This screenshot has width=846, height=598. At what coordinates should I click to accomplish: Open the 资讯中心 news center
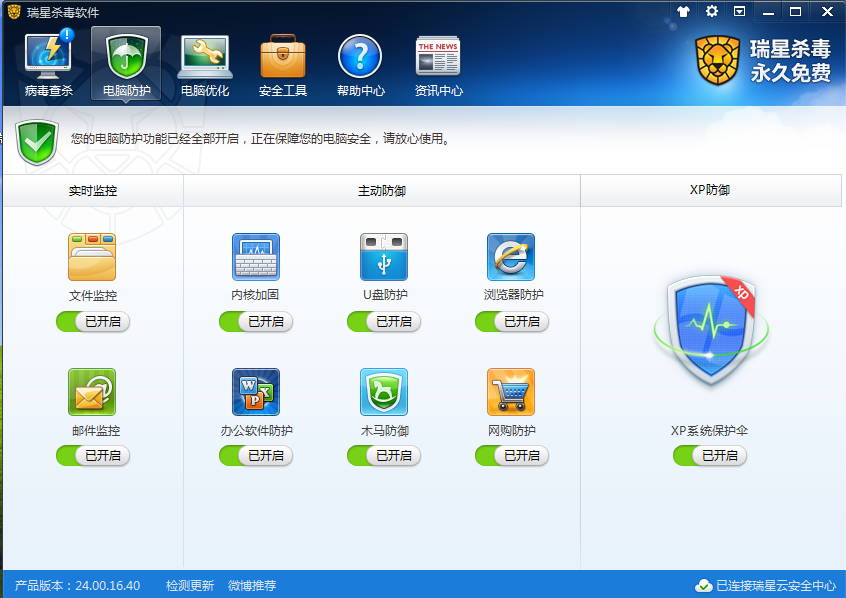click(437, 60)
